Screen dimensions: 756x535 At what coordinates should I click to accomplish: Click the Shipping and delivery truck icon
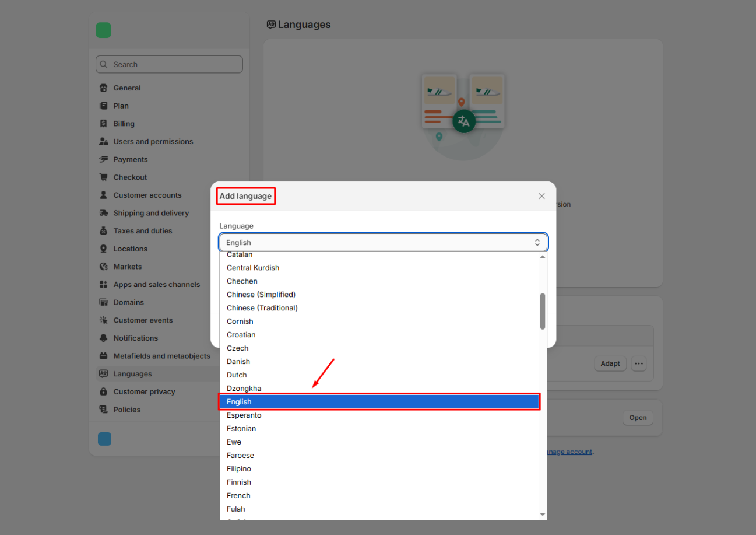pos(104,213)
